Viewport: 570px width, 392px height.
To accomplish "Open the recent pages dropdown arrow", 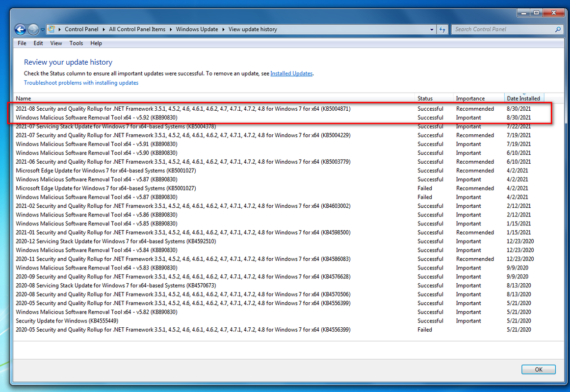I will (43, 30).
